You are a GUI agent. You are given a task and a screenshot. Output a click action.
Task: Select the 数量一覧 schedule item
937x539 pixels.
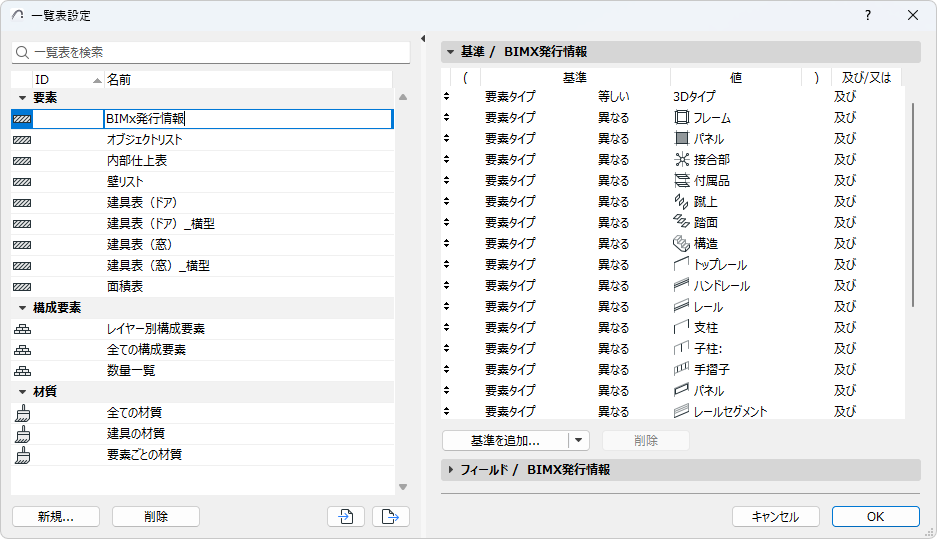(x=131, y=371)
